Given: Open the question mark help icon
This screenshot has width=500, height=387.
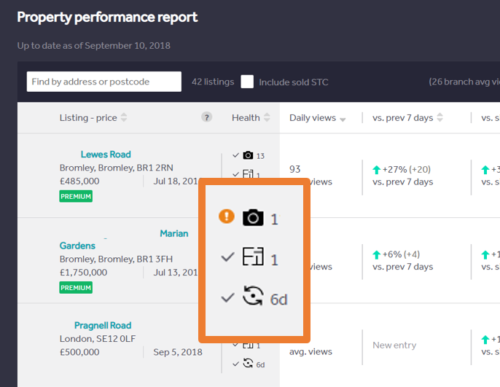Looking at the screenshot, I should coord(207,117).
